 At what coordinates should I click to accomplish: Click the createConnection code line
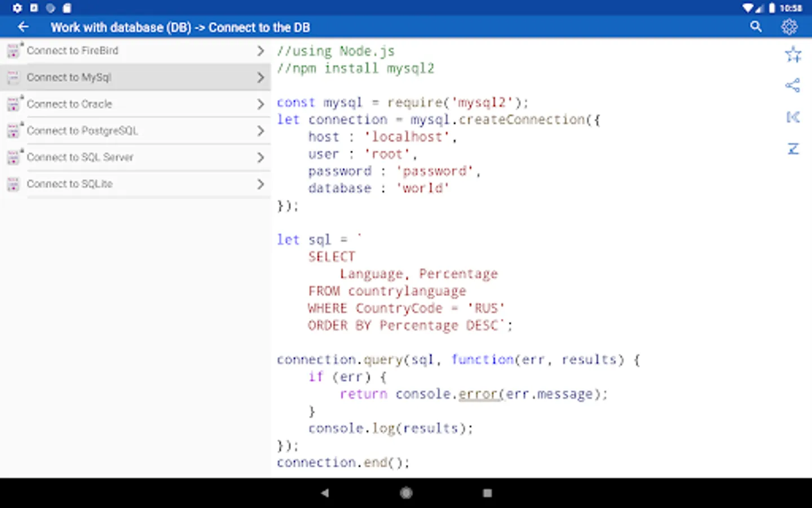pos(438,120)
